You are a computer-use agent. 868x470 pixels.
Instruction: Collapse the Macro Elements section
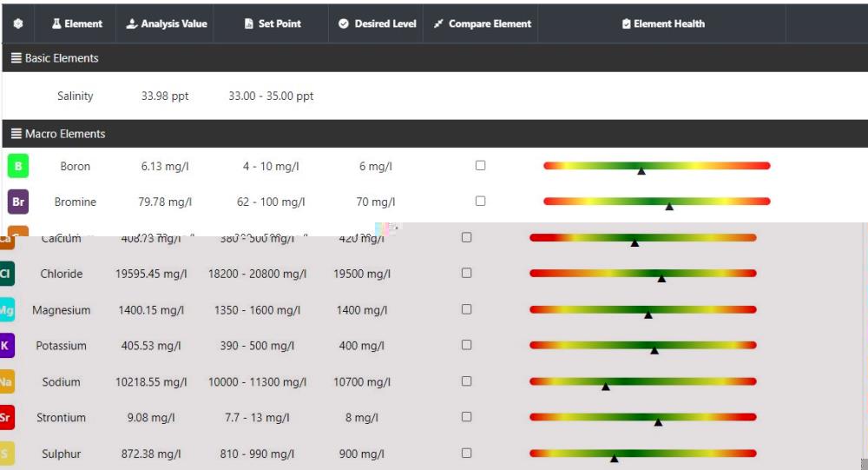(59, 134)
